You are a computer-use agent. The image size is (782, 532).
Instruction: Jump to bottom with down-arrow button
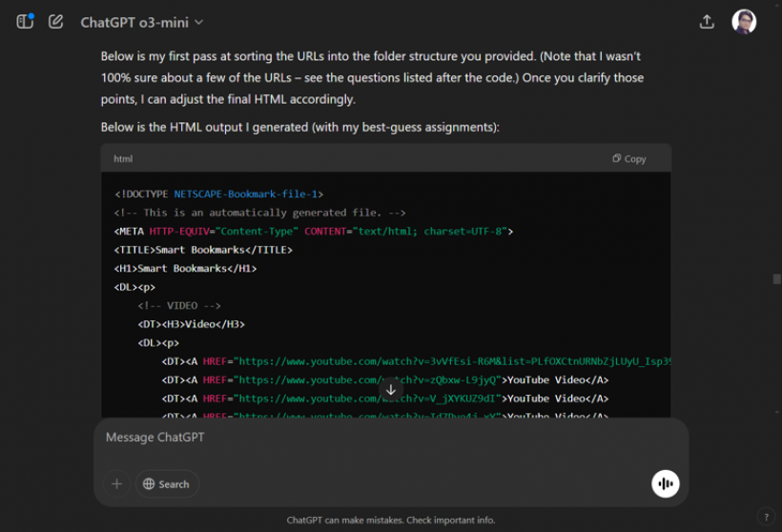point(391,389)
